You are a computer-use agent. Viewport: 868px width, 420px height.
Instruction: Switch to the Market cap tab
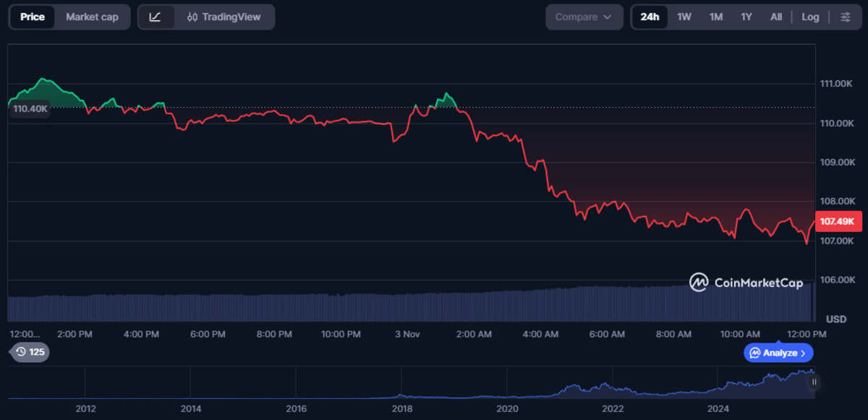pos(92,17)
